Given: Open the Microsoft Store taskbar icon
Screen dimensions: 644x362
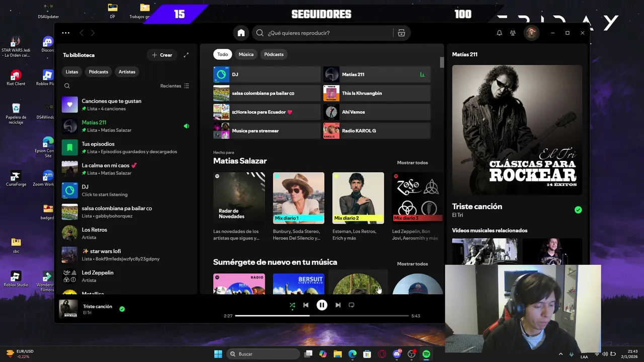Looking at the screenshot, I should (x=367, y=354).
